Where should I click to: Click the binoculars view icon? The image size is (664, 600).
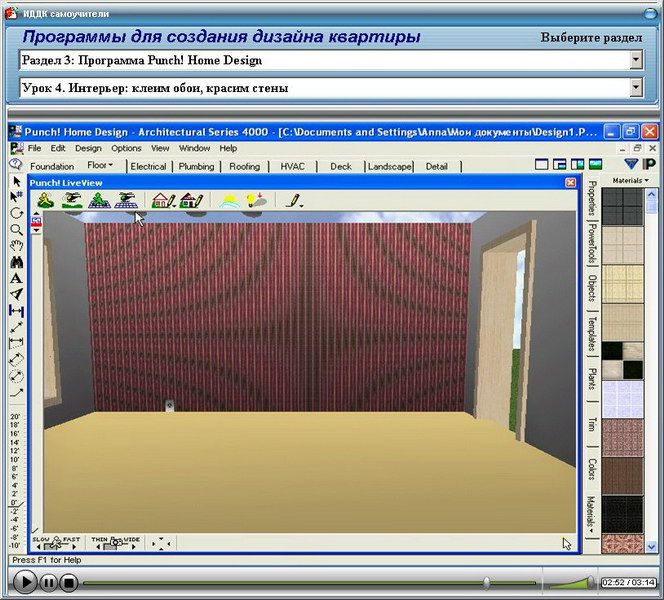coord(17,262)
